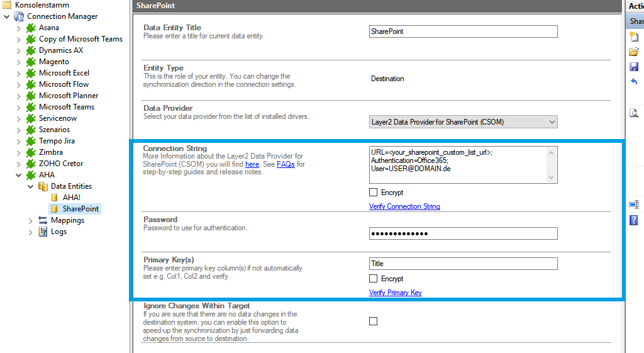This screenshot has width=644, height=353.
Task: Click the preview magnifier page icon
Action: (634, 113)
